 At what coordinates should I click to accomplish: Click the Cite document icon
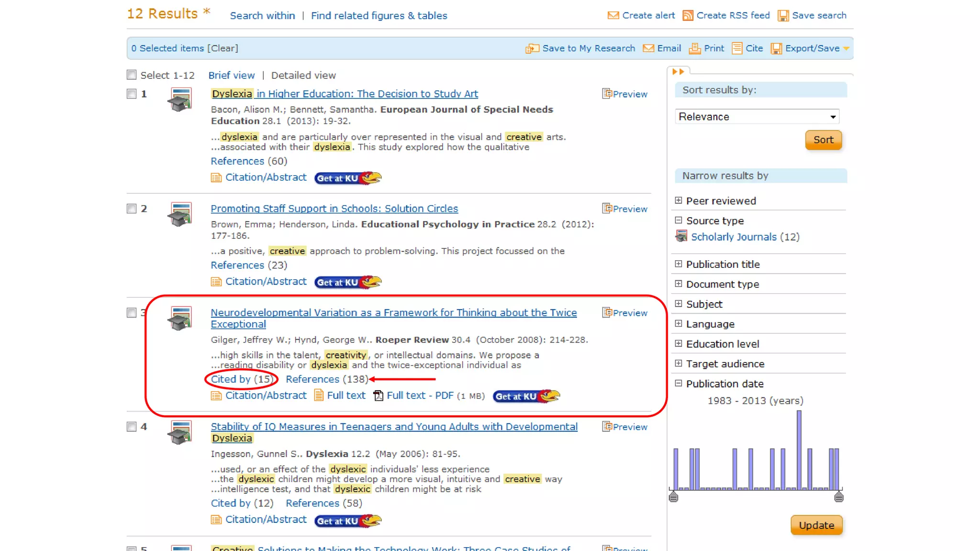click(737, 48)
